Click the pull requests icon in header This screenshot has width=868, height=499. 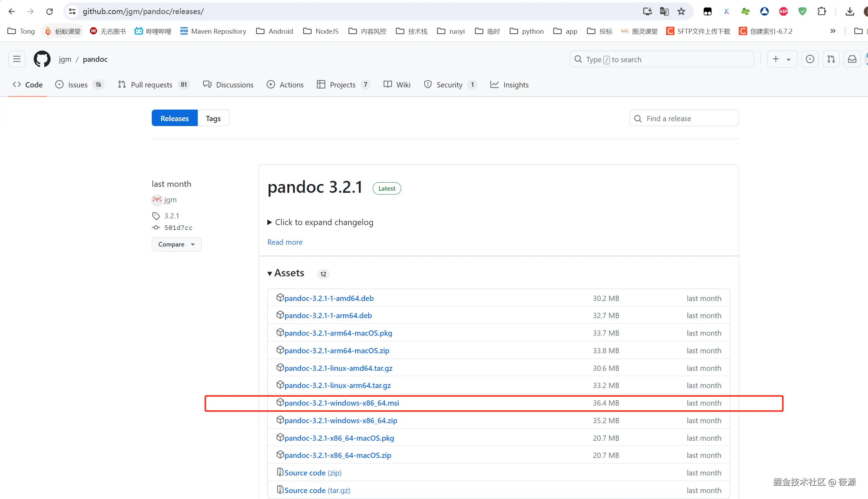(x=831, y=59)
